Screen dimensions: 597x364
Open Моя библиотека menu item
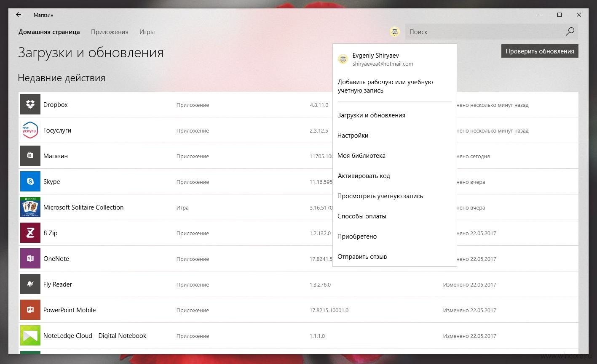[361, 156]
